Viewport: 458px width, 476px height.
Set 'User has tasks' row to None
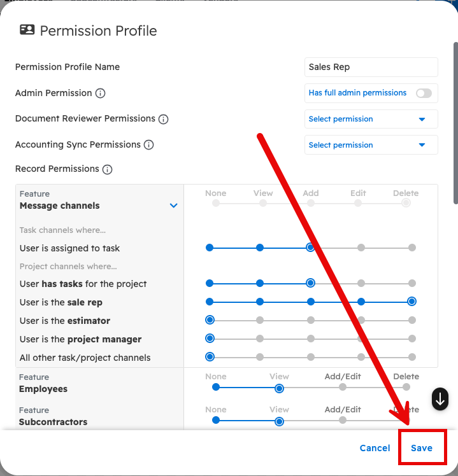(x=210, y=283)
